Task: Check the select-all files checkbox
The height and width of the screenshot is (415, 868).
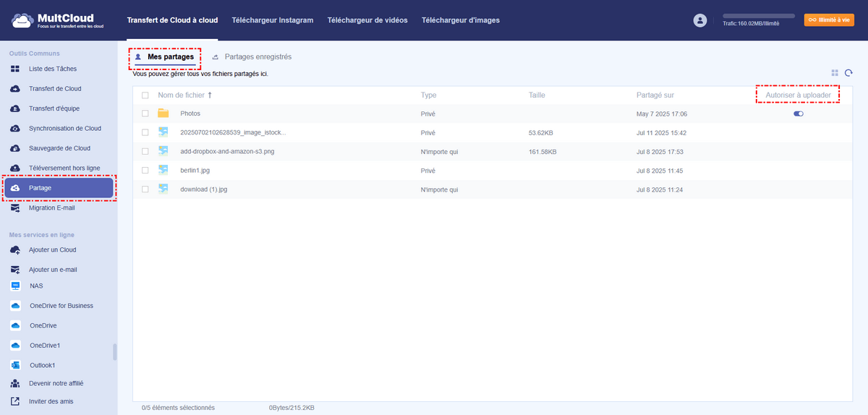Action: pyautogui.click(x=145, y=95)
